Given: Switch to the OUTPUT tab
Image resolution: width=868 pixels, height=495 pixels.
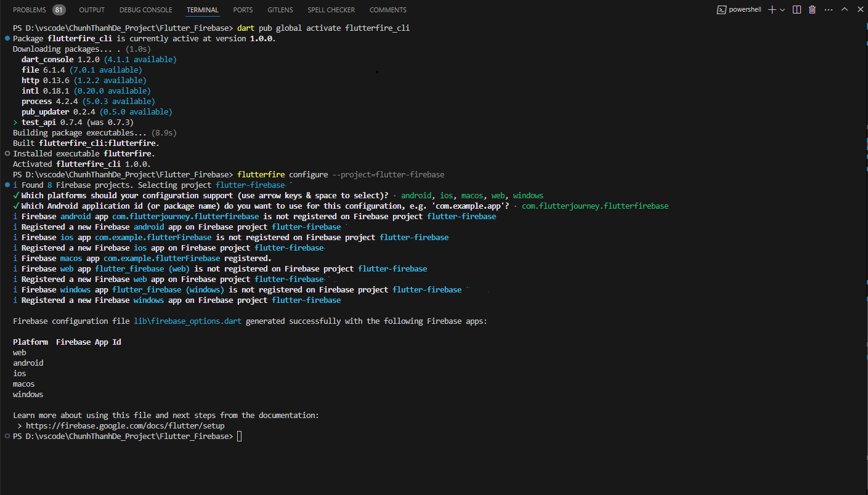Looking at the screenshot, I should point(92,10).
